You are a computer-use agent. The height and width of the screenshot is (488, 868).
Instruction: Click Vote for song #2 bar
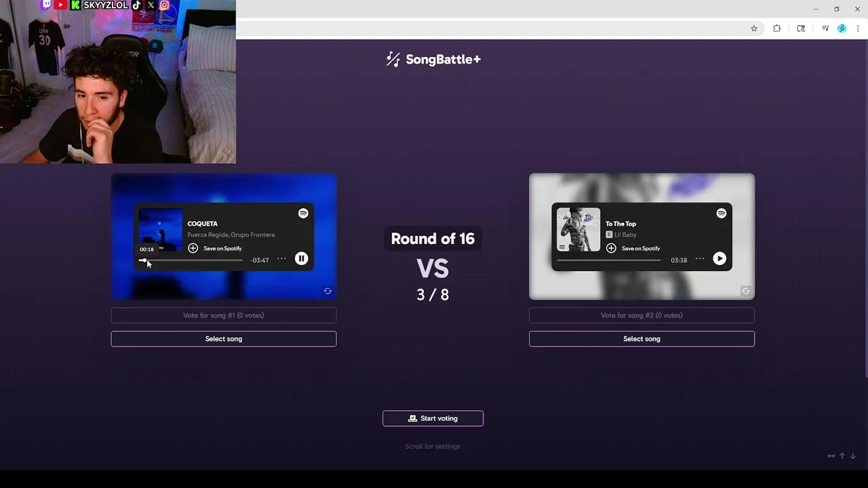642,315
